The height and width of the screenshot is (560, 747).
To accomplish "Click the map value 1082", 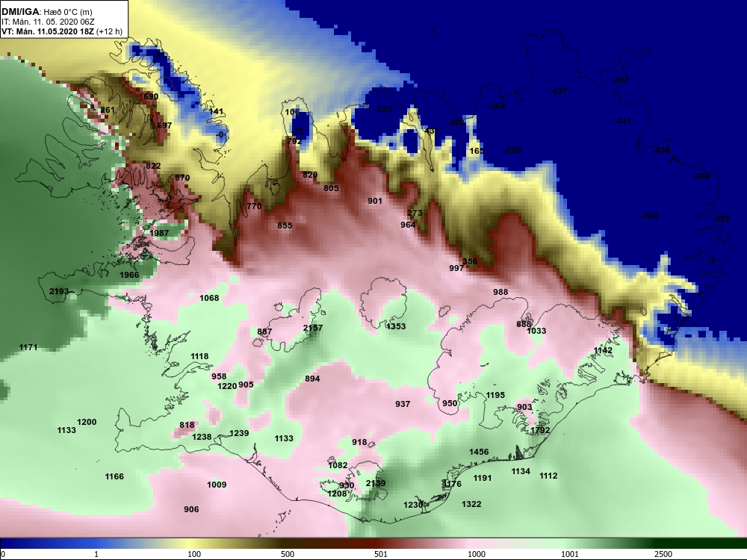I will (338, 464).
